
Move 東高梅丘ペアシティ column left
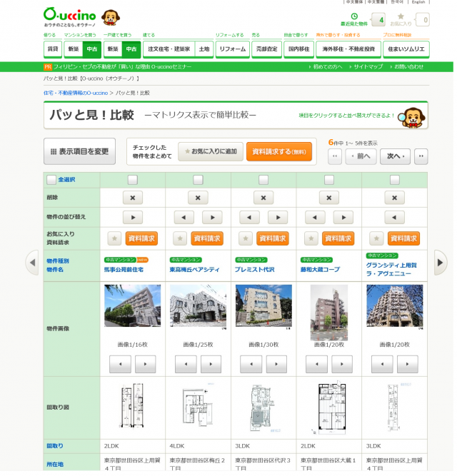pyautogui.click(x=185, y=219)
